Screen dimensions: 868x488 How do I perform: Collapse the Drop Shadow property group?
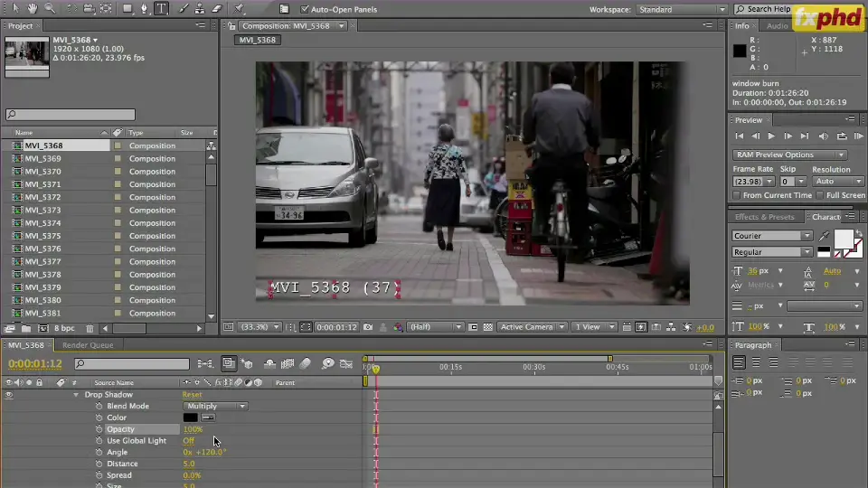pyautogui.click(x=76, y=395)
